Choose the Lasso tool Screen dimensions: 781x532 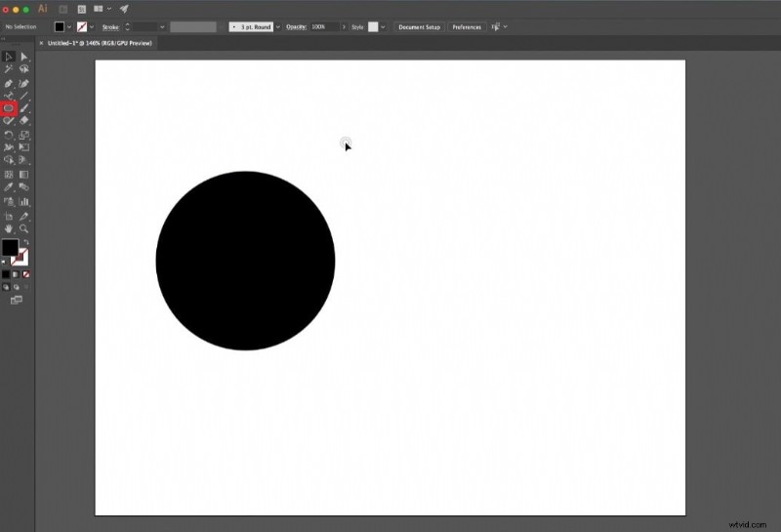(23, 69)
